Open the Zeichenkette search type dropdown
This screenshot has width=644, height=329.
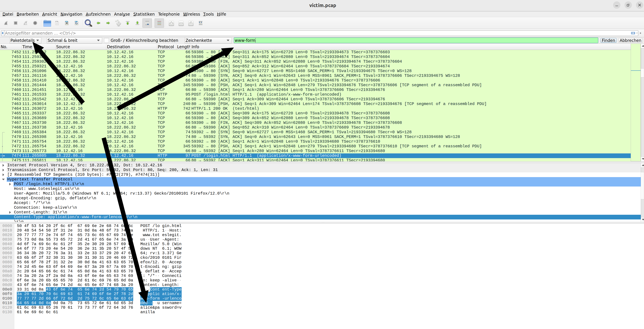(207, 40)
